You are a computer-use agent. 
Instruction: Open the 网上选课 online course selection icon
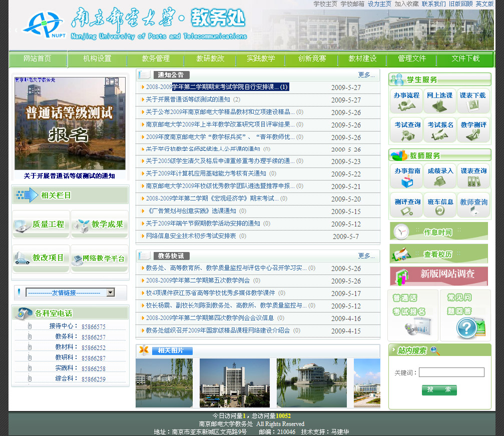tap(439, 101)
